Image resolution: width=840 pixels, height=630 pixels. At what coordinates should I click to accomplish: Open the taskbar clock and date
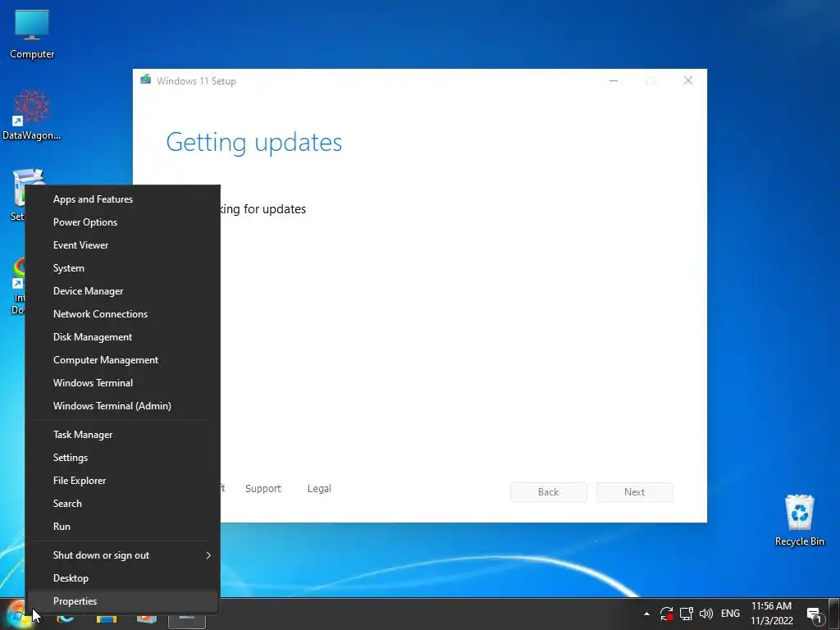pos(771,614)
